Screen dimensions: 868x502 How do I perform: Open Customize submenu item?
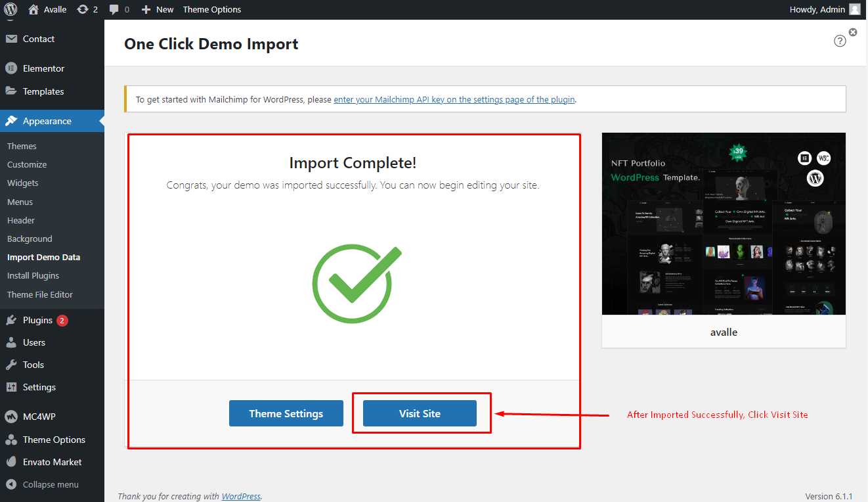pos(27,164)
